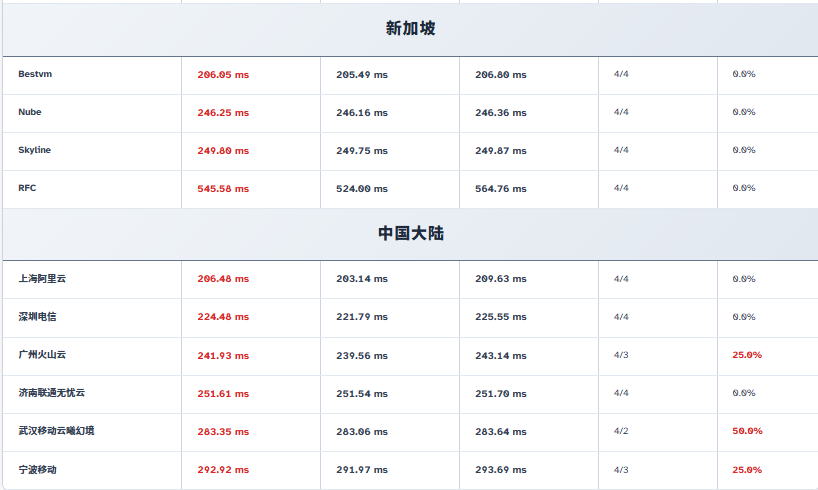
Task: Click 25.0% loss for 广州火山云
Action: pos(747,355)
